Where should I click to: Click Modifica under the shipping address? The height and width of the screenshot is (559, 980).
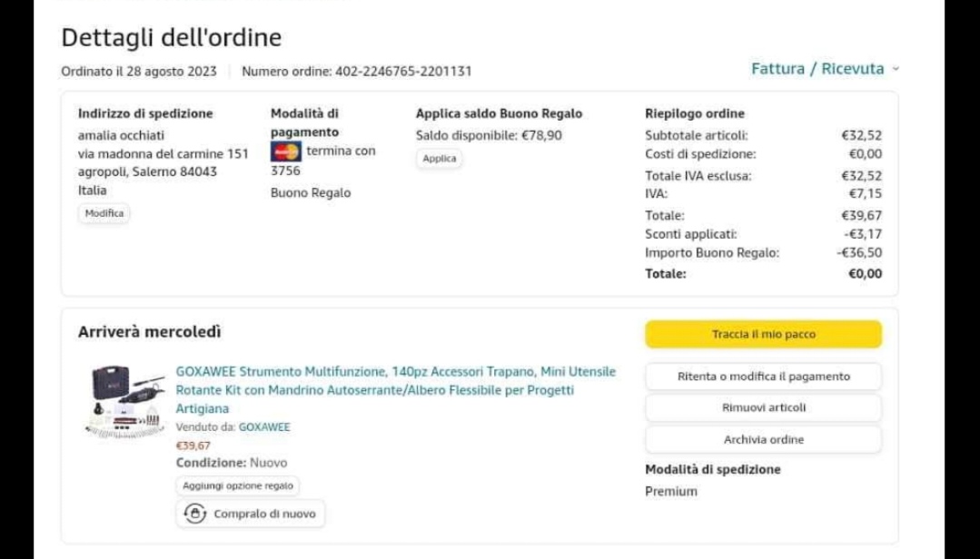104,213
